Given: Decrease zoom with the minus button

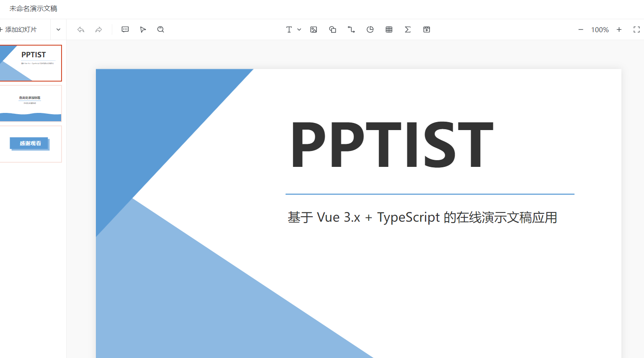Looking at the screenshot, I should (x=580, y=29).
